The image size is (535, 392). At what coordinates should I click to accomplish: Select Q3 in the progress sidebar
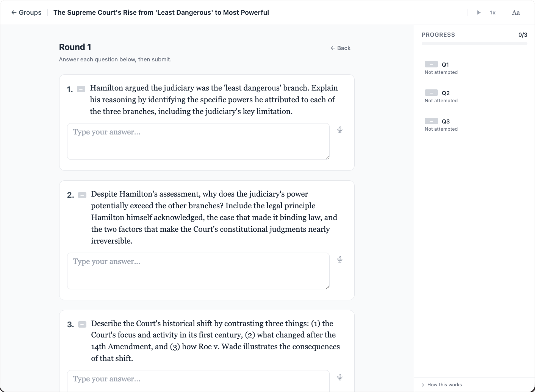pyautogui.click(x=446, y=122)
